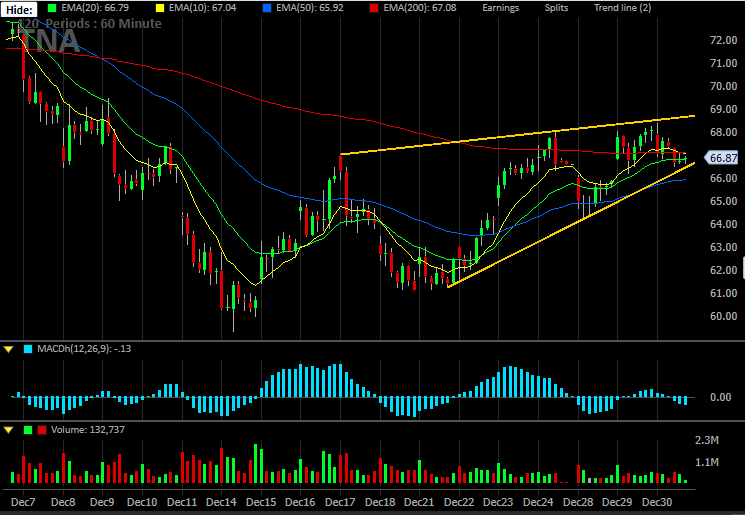Click the Dec30 date label

657,502
